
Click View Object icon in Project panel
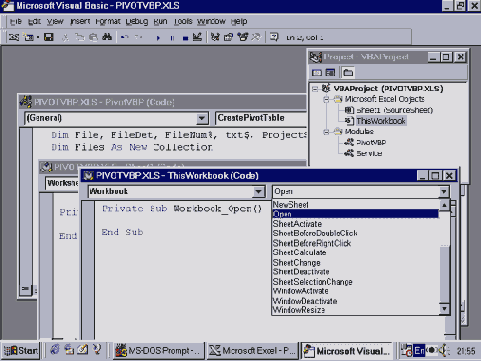pos(330,73)
